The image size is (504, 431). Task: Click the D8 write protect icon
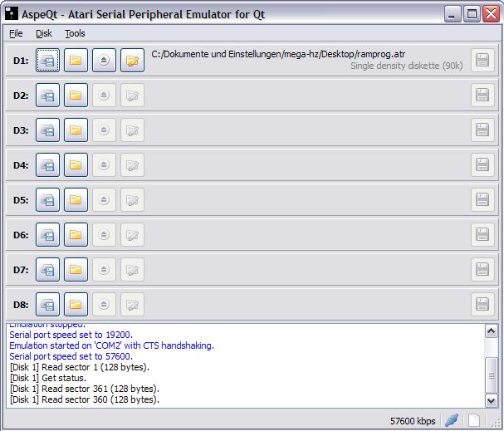point(132,305)
